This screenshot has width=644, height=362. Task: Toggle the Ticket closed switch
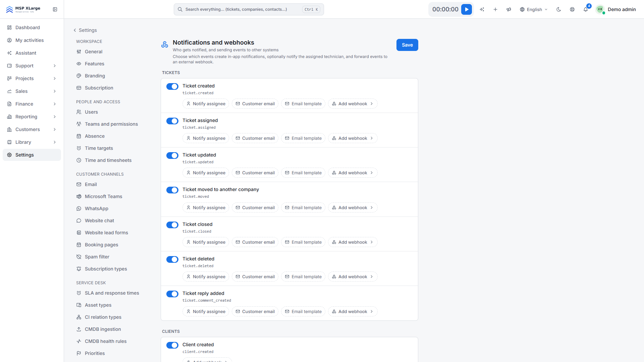pos(172,225)
